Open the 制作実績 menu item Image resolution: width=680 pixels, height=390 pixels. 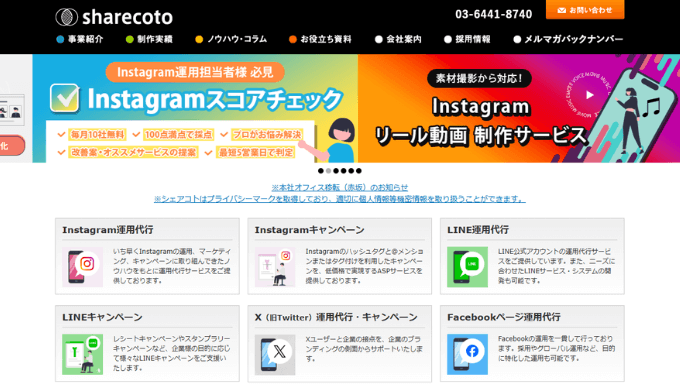point(149,39)
